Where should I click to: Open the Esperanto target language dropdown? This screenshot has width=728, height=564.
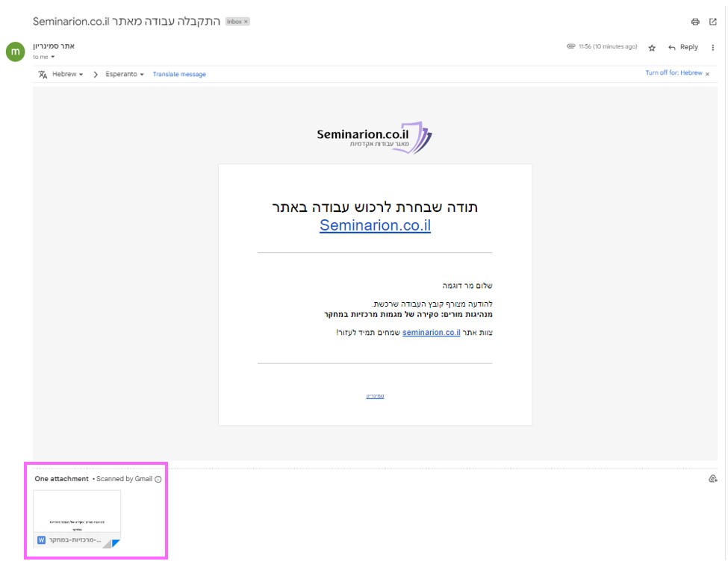125,74
